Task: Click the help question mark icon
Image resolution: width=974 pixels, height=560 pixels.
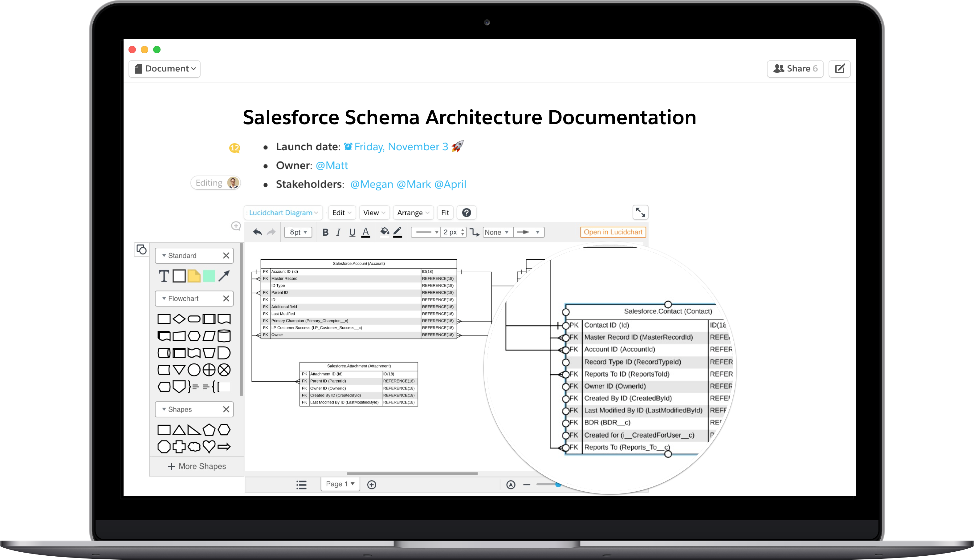Action: click(x=467, y=213)
